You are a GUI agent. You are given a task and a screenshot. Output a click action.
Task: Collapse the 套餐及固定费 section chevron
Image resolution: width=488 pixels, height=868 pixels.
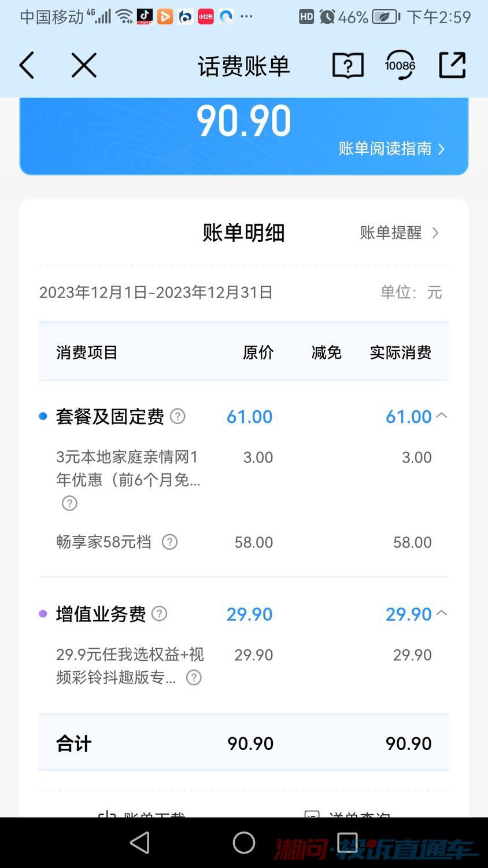(x=442, y=415)
